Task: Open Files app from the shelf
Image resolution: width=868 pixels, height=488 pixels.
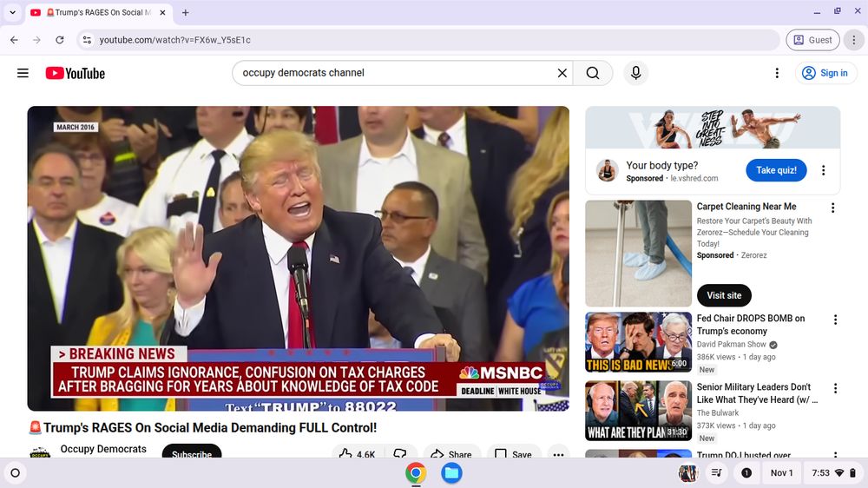Action: tap(451, 473)
